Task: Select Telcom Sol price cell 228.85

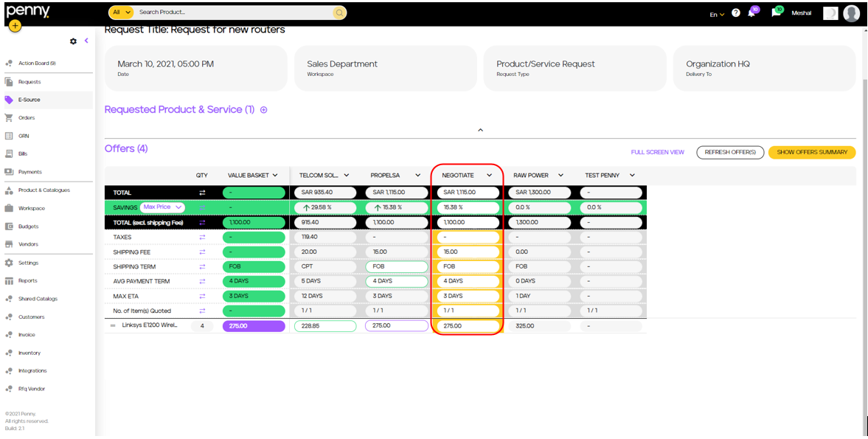Action: tap(325, 326)
